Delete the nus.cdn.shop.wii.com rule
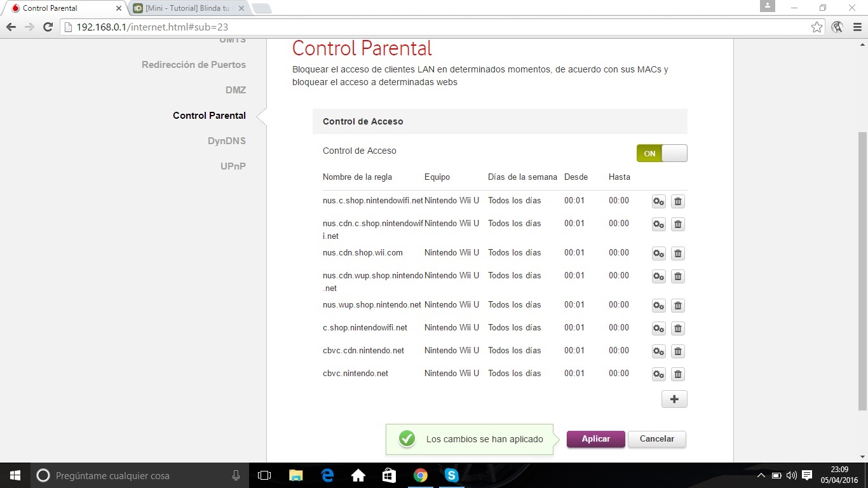This screenshot has height=488, width=868. [678, 254]
